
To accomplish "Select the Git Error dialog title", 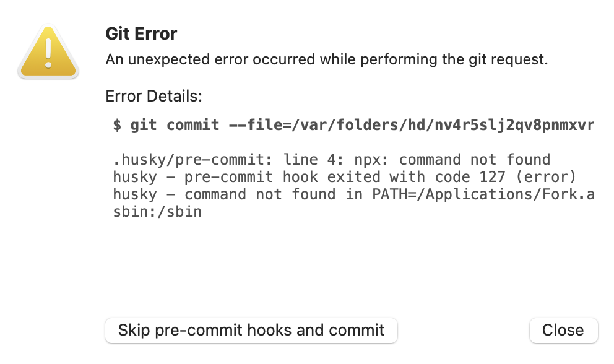I will [142, 33].
